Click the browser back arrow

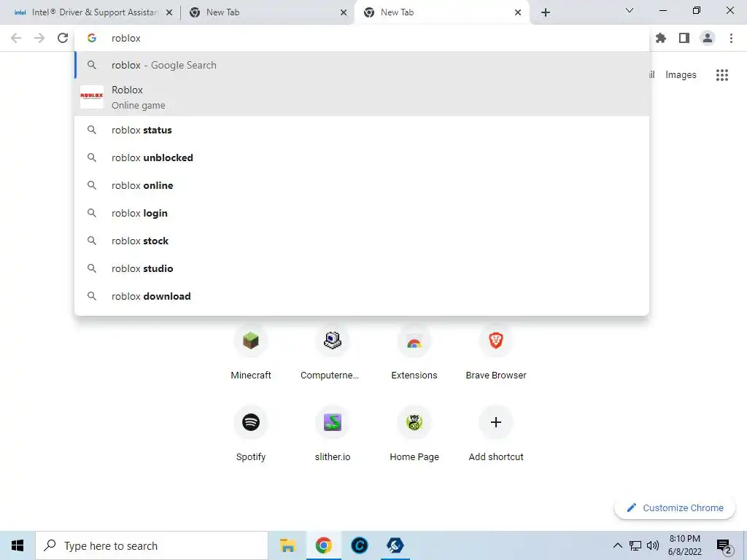(x=16, y=38)
